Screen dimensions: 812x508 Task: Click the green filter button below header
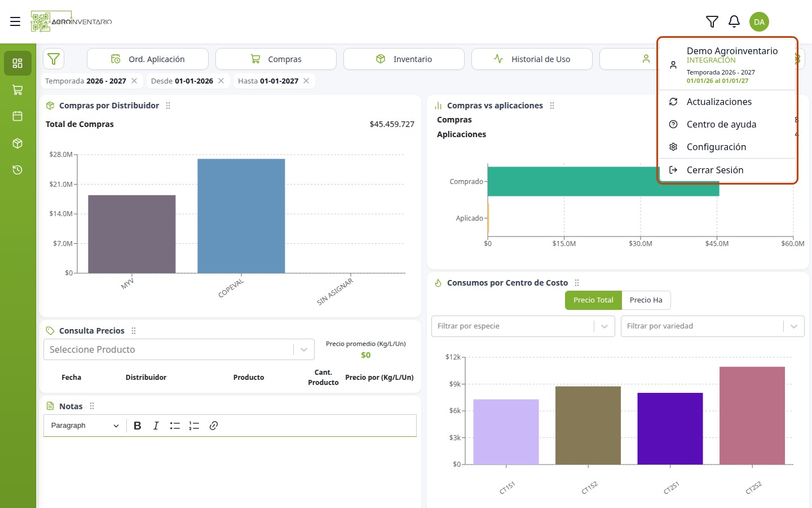(x=54, y=59)
